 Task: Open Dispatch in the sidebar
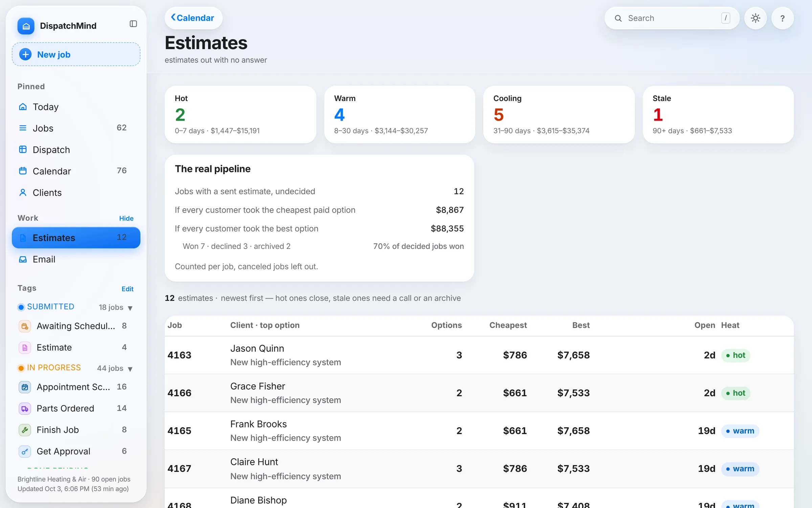click(x=76, y=149)
